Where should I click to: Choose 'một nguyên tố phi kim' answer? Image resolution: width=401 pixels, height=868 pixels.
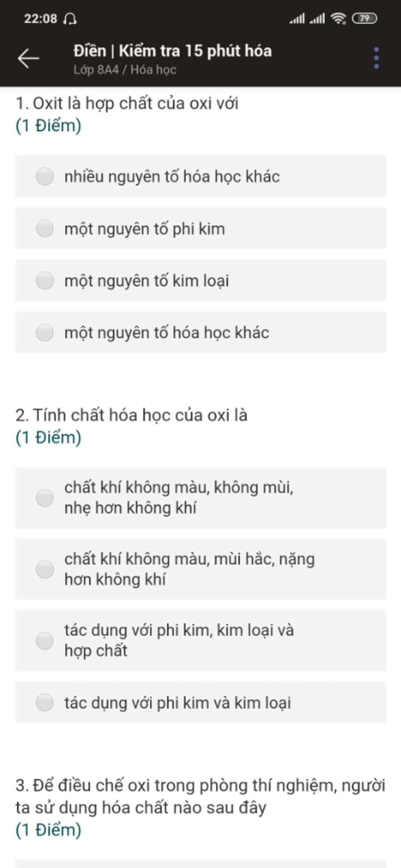(45, 229)
